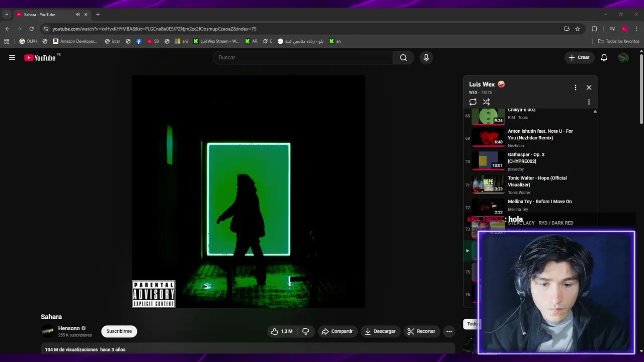The image size is (644, 362).
Task: Click the Crear button
Action: pos(579,58)
